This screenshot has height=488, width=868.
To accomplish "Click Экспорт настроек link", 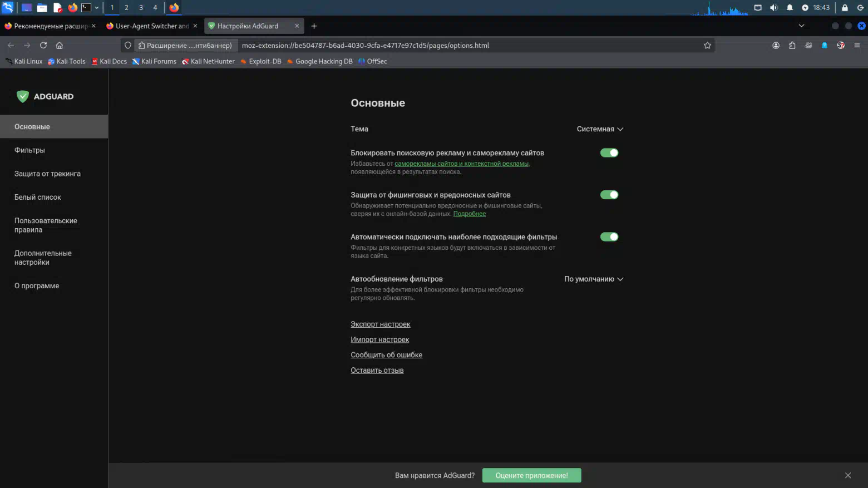I will (x=381, y=324).
